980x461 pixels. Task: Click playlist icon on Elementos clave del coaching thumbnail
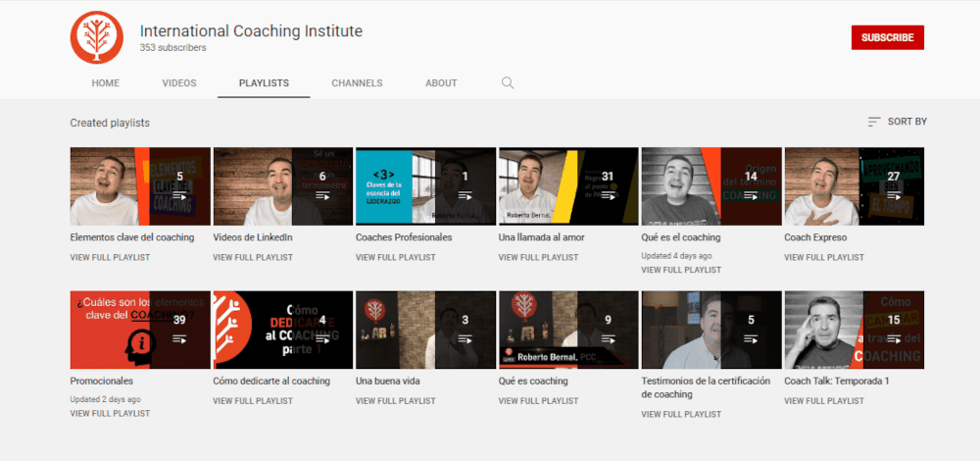pyautogui.click(x=180, y=196)
